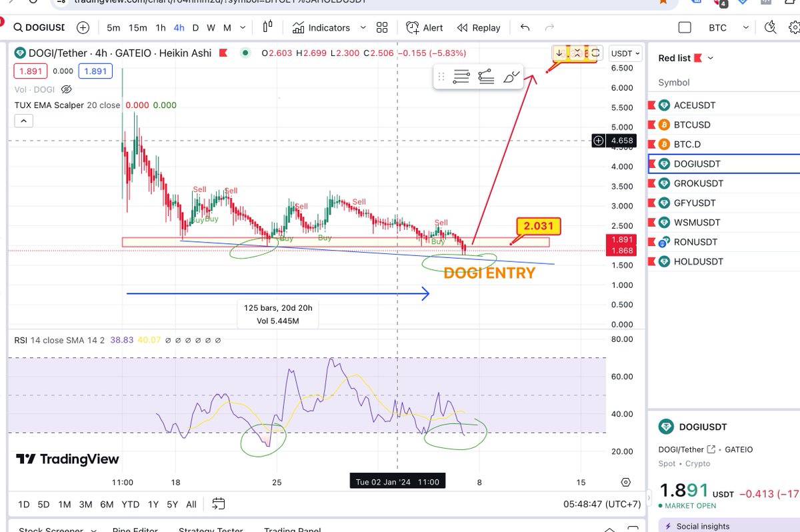This screenshot has width=800, height=532.
Task: Create a new Alert
Action: tap(425, 28)
